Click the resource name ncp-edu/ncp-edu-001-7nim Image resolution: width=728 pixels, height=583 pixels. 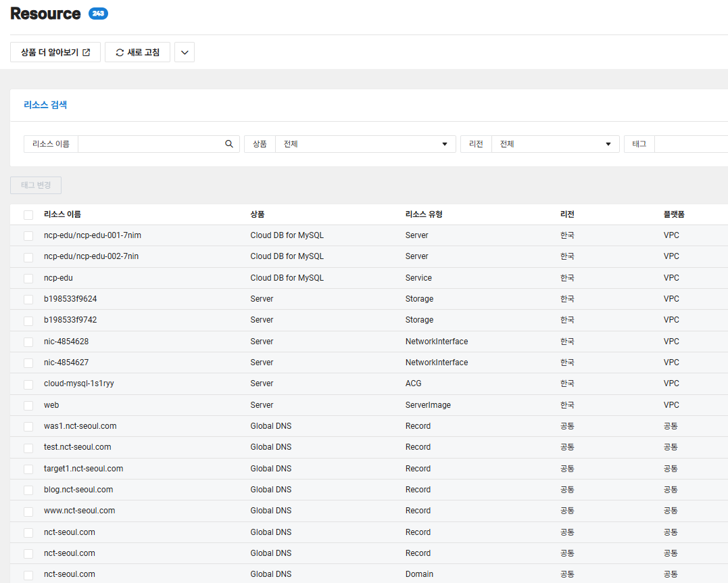coord(93,235)
